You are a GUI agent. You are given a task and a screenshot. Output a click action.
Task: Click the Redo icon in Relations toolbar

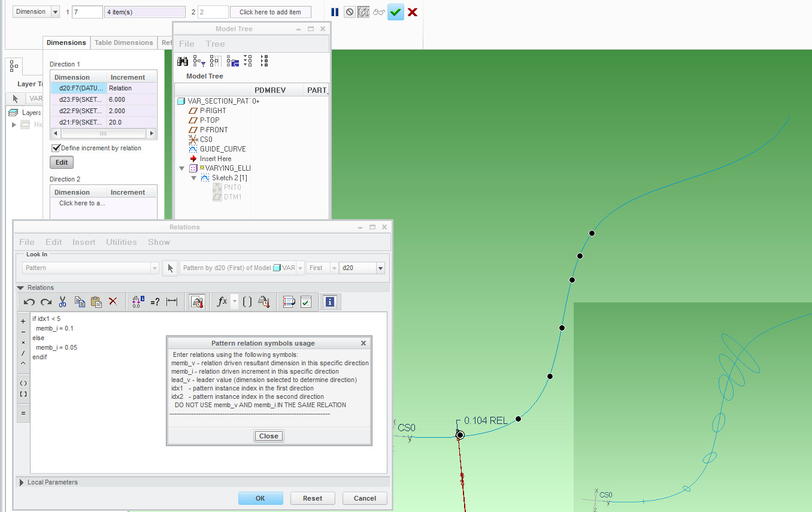click(x=46, y=302)
